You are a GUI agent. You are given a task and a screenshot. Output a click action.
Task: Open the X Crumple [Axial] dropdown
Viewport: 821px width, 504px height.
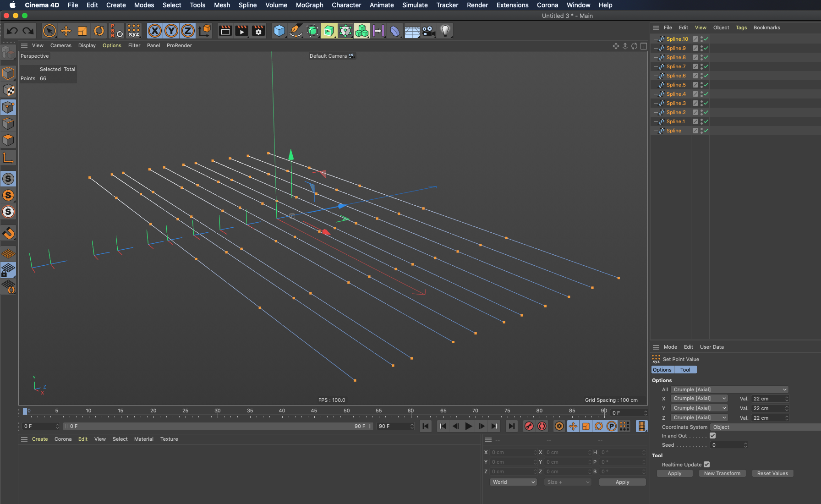(x=699, y=399)
